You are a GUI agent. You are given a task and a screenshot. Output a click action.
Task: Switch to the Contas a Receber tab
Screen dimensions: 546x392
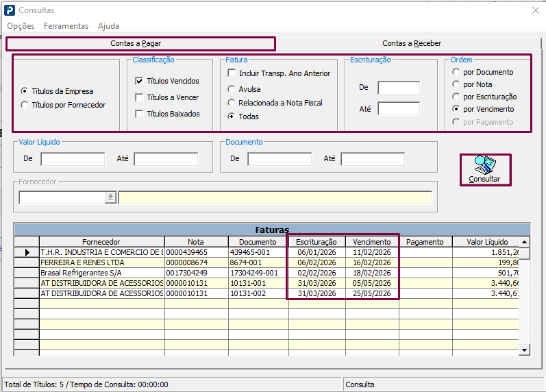coord(412,43)
